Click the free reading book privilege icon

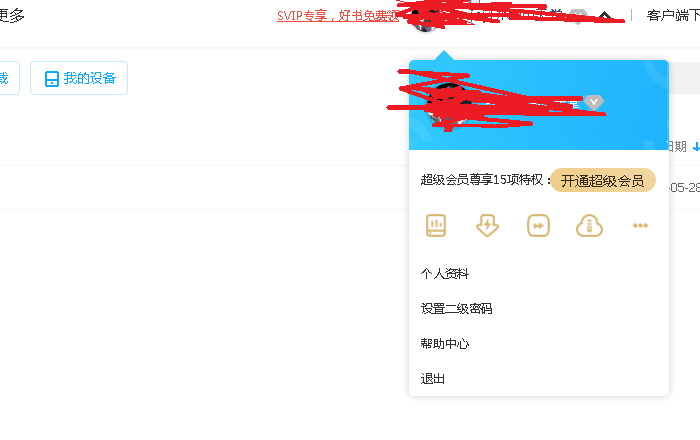(x=436, y=225)
